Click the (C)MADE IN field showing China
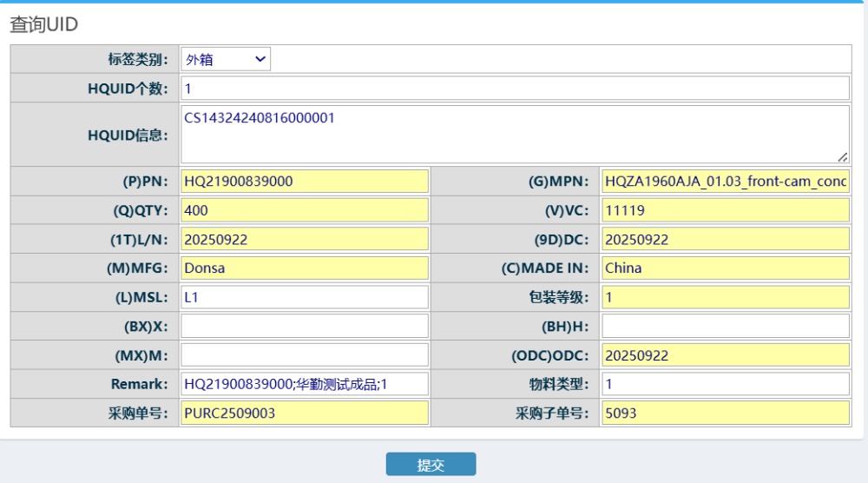868x483 pixels. [725, 268]
